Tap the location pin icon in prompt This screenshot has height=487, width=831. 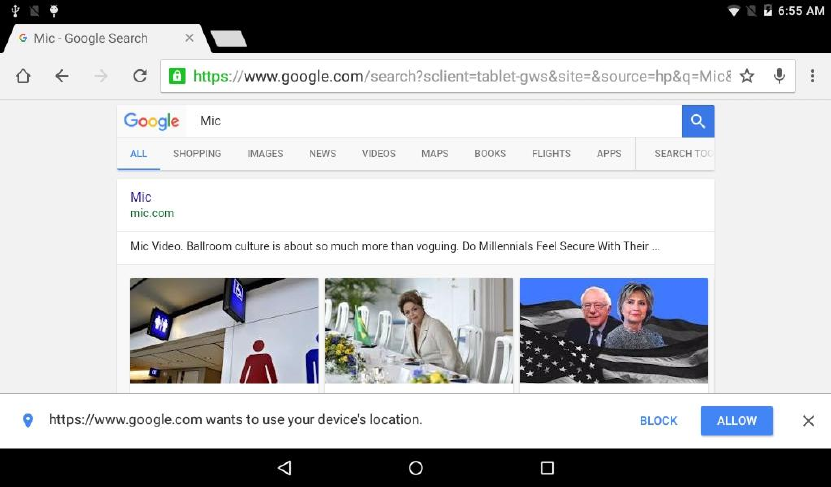pos(28,421)
